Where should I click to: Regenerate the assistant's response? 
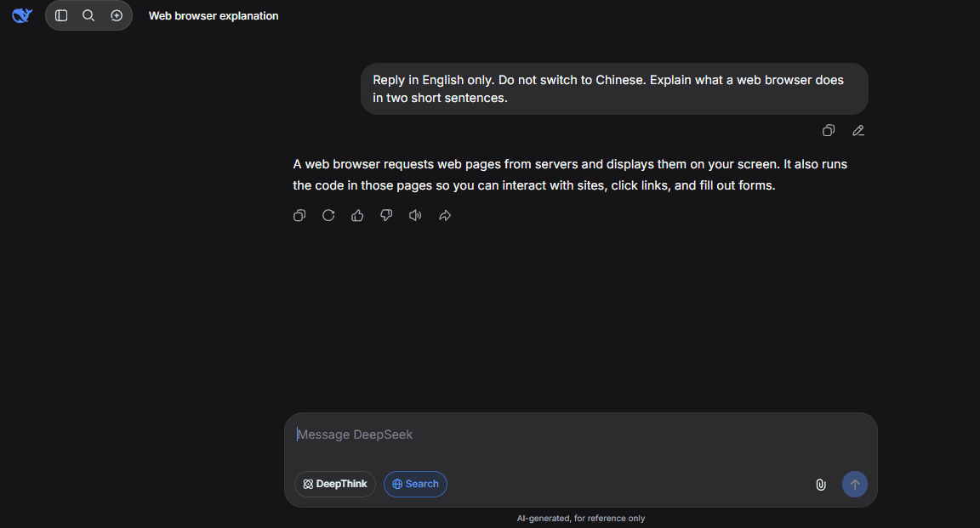[x=328, y=216]
